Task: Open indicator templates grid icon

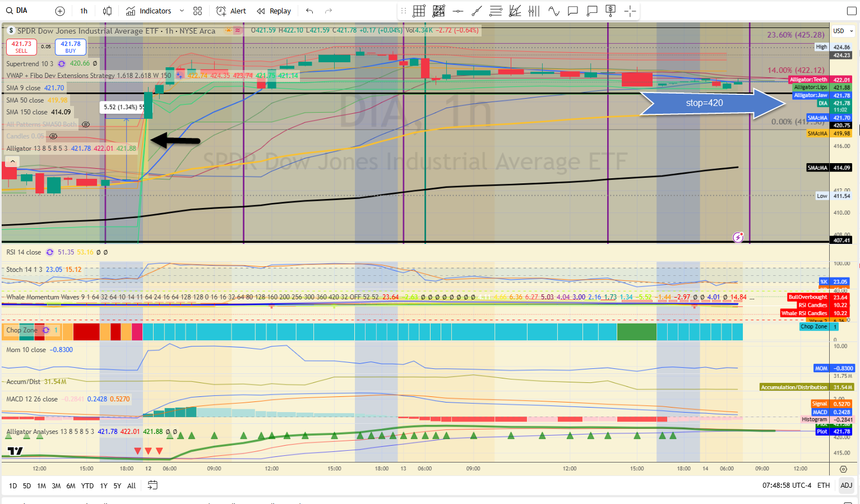Action: pos(197,11)
